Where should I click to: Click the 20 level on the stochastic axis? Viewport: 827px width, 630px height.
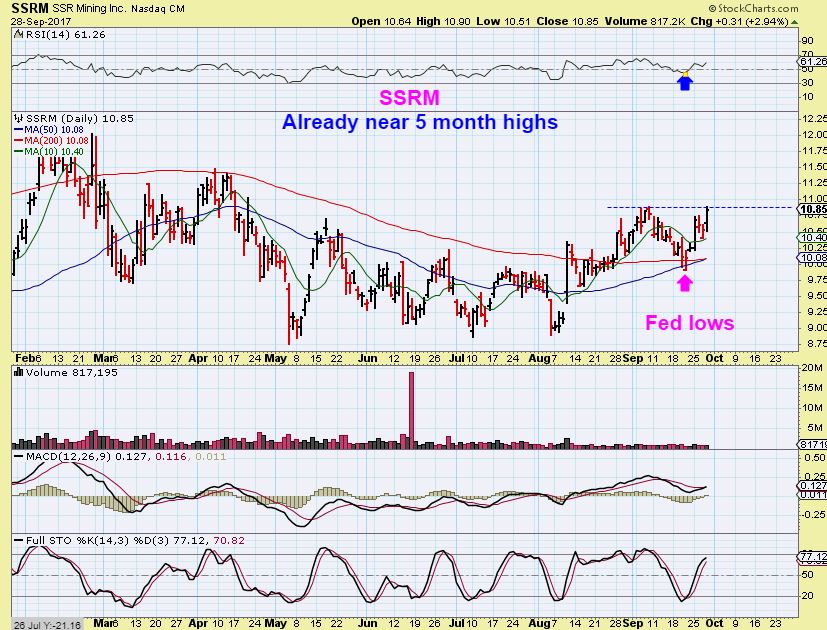coord(807,596)
